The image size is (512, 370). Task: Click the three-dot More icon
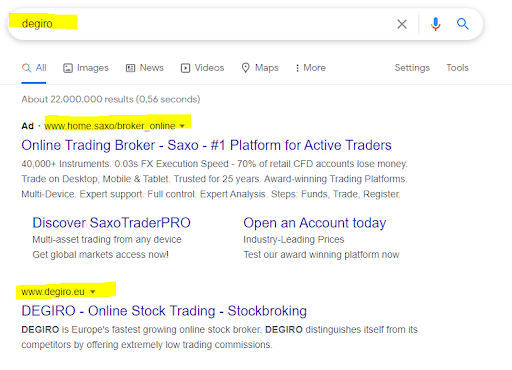[x=297, y=68]
